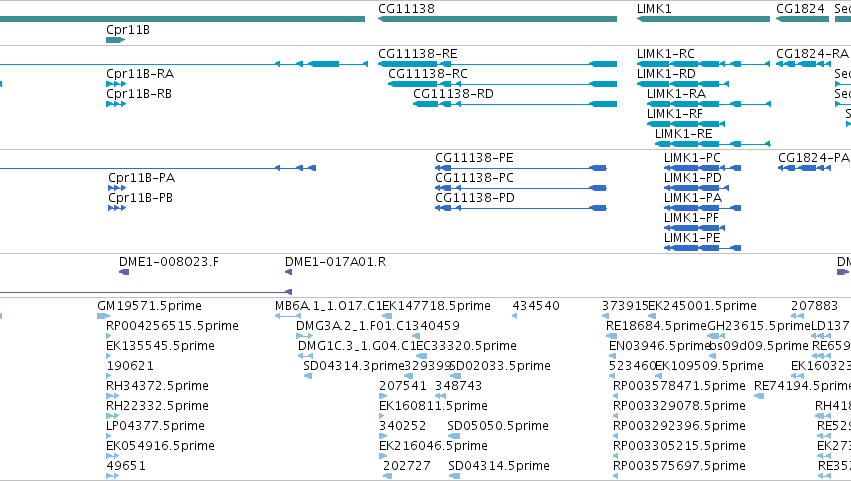The image size is (851, 481).
Task: Select protein LIMK1-PF label
Action: coord(691,218)
